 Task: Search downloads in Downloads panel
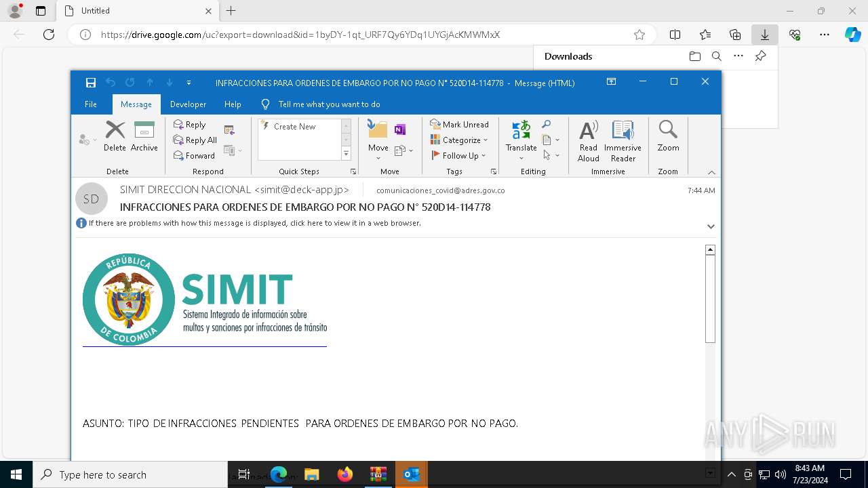(x=716, y=56)
